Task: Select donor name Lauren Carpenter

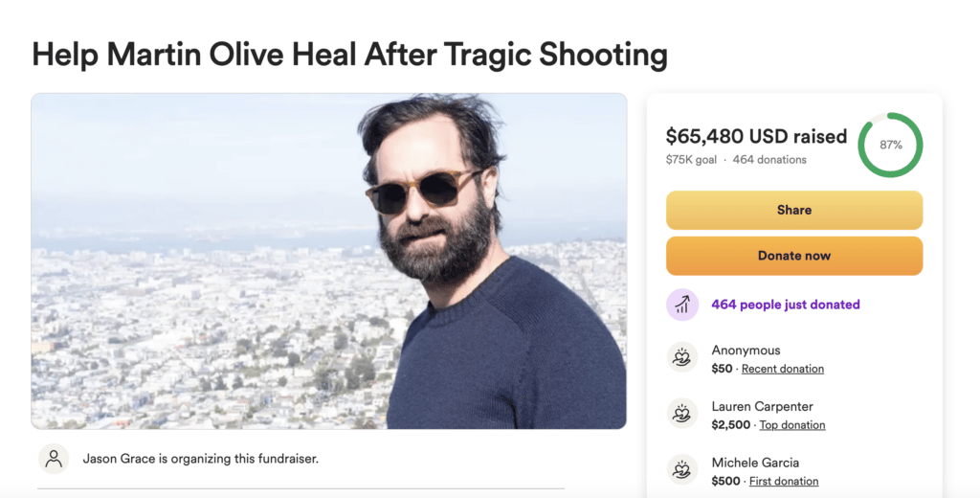Action: [762, 407]
